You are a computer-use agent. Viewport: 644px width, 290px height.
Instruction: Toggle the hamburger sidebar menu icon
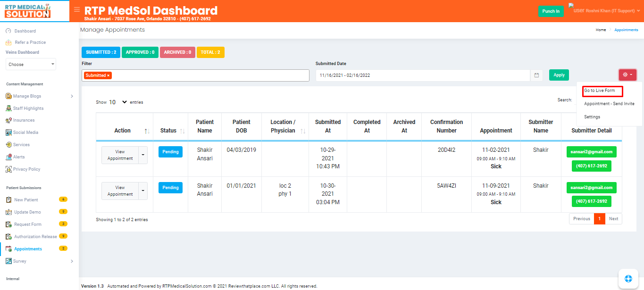coord(77,9)
